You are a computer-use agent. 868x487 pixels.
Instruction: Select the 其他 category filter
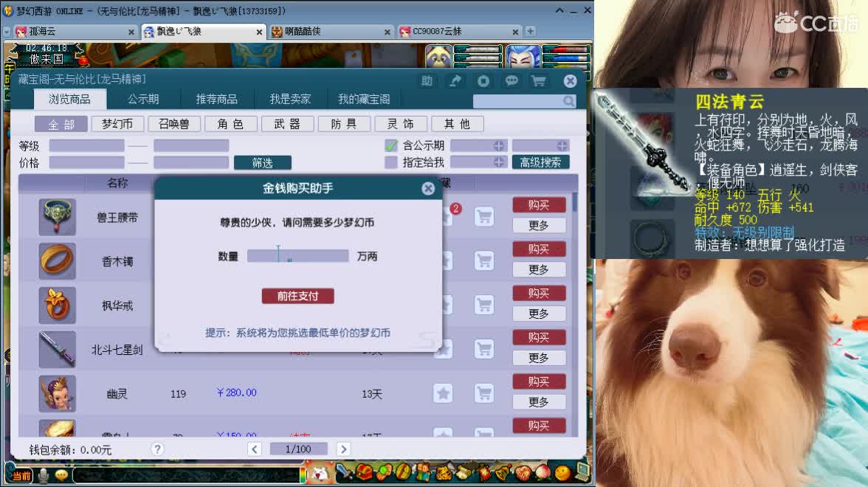click(x=458, y=124)
